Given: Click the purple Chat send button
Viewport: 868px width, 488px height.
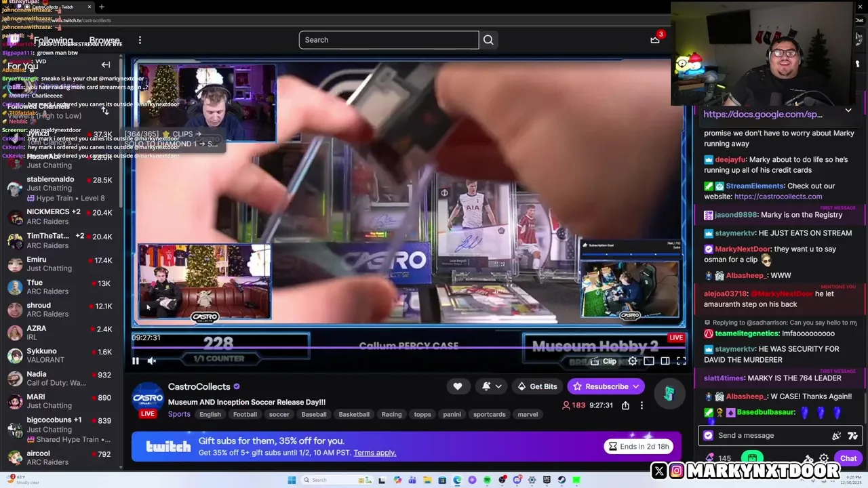Looking at the screenshot, I should coord(848,459).
